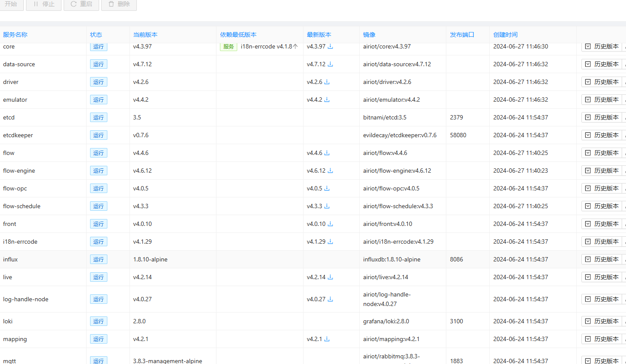Click creation time 2024-06-27 11:46:30
Viewport: 626px width, 364px height.
point(520,46)
